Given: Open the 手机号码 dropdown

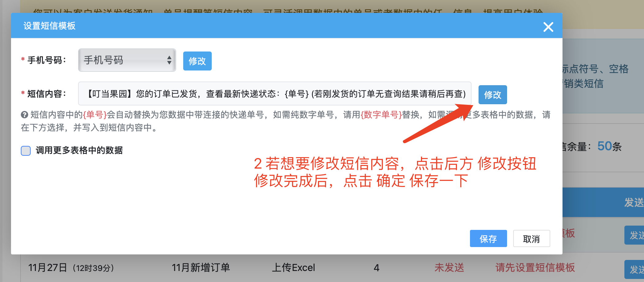Looking at the screenshot, I should tap(127, 60).
